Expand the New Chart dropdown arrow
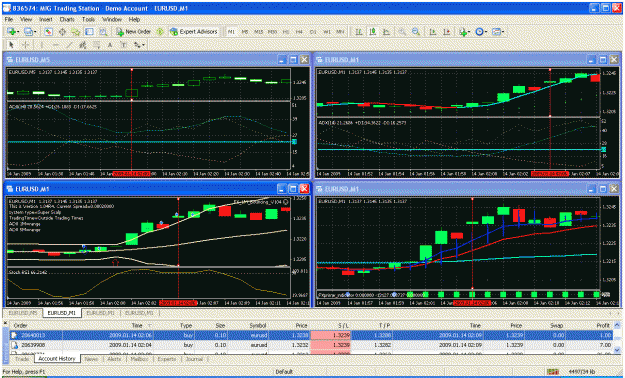The height and width of the screenshot is (378, 625). coord(18,32)
